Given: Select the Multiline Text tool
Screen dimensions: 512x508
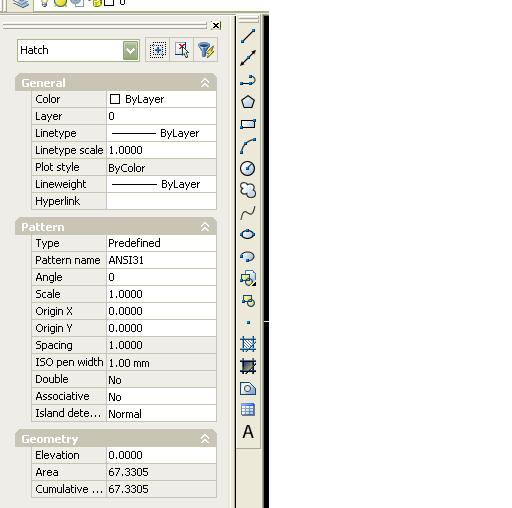Looking at the screenshot, I should [x=248, y=432].
